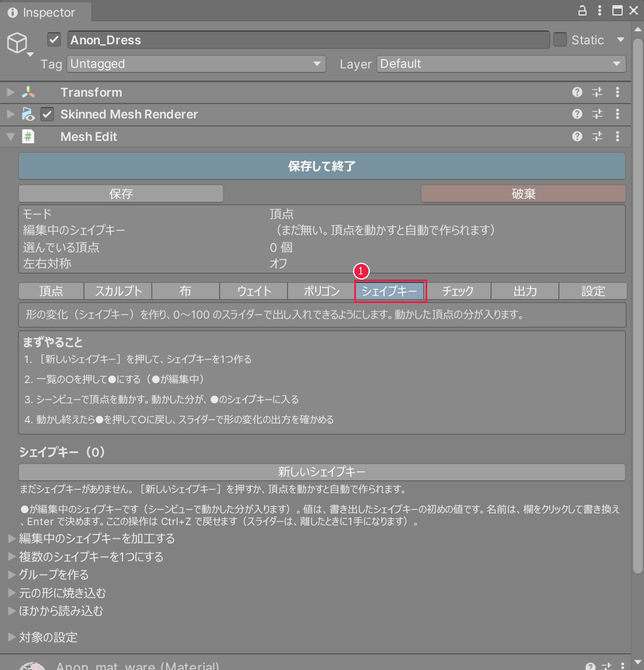Click the scrollbar down arrow
Image resolution: width=644 pixels, height=670 pixels.
pyautogui.click(x=638, y=662)
